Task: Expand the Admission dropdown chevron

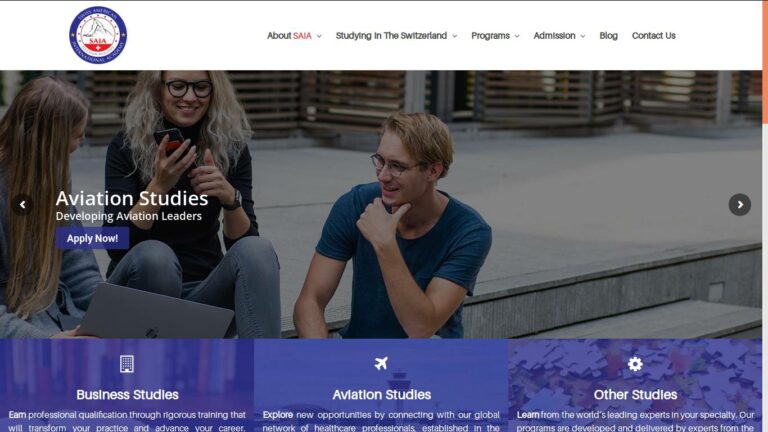Action: click(x=582, y=36)
